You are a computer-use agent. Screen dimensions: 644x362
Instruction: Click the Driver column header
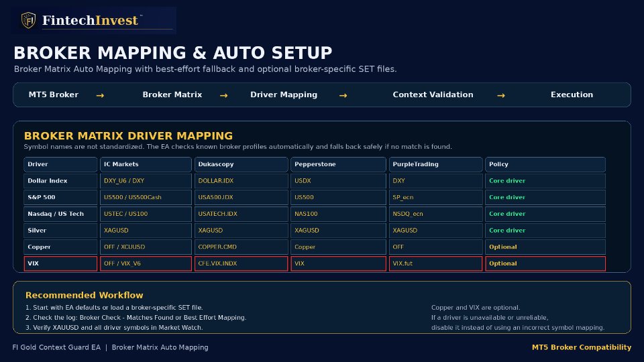(60, 164)
